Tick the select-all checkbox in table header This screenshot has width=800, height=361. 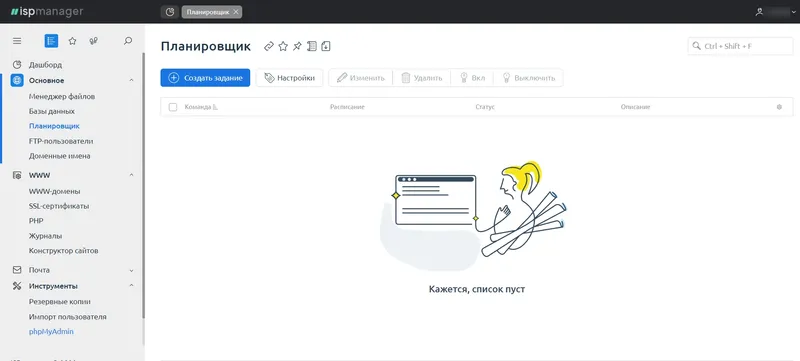coord(173,107)
